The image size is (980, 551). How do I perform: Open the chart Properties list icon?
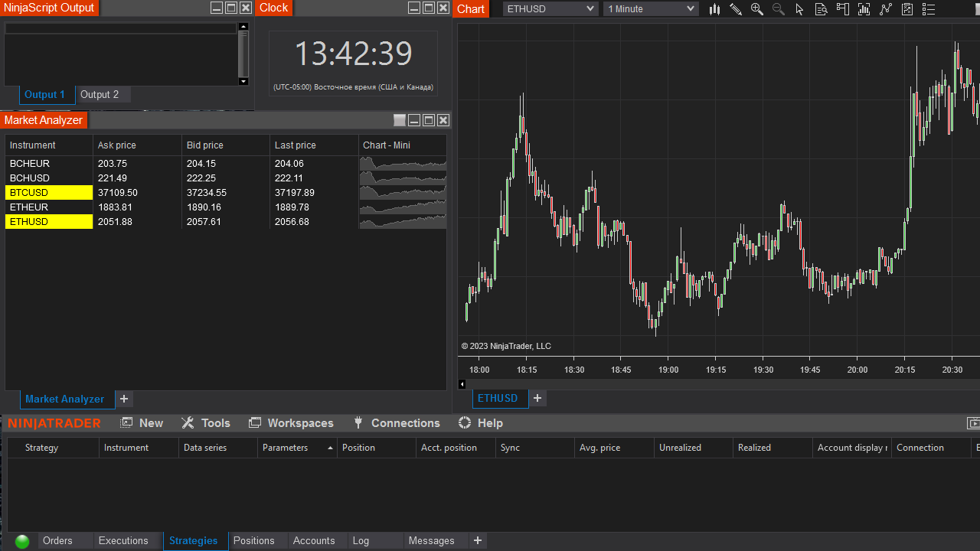[x=929, y=9]
